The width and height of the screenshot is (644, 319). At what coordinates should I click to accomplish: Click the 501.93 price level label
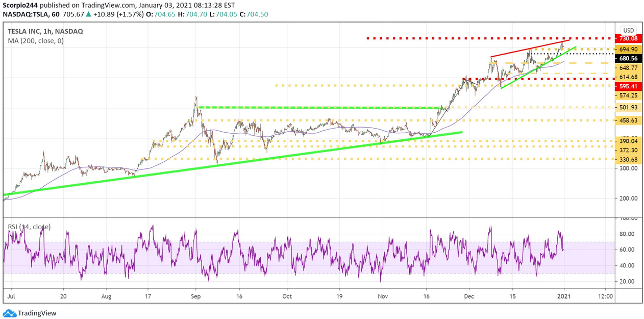628,107
